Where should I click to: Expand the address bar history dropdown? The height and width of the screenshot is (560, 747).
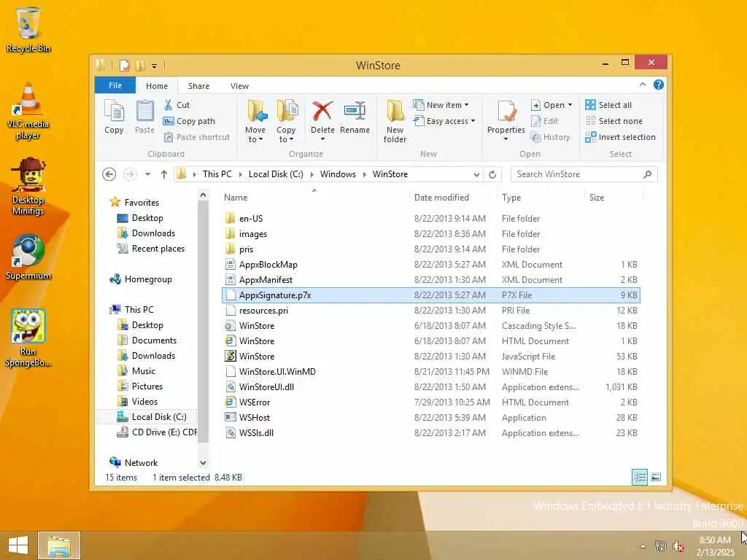point(476,175)
